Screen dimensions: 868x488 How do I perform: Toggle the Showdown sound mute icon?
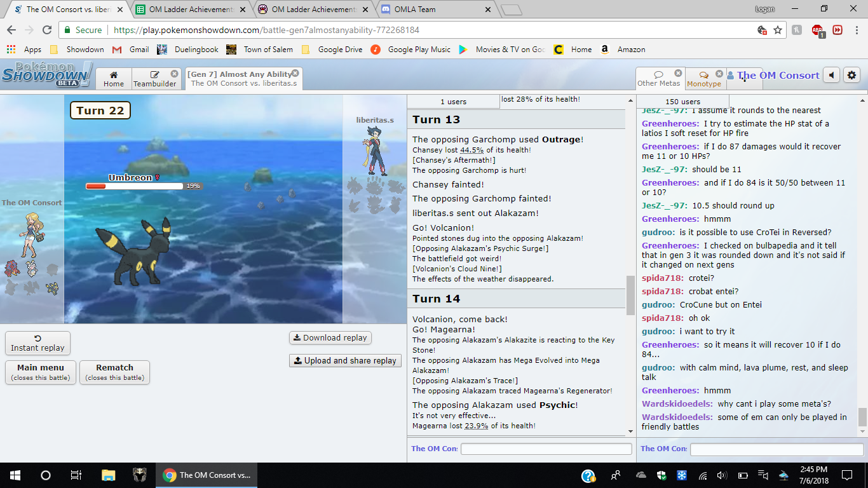pos(832,75)
